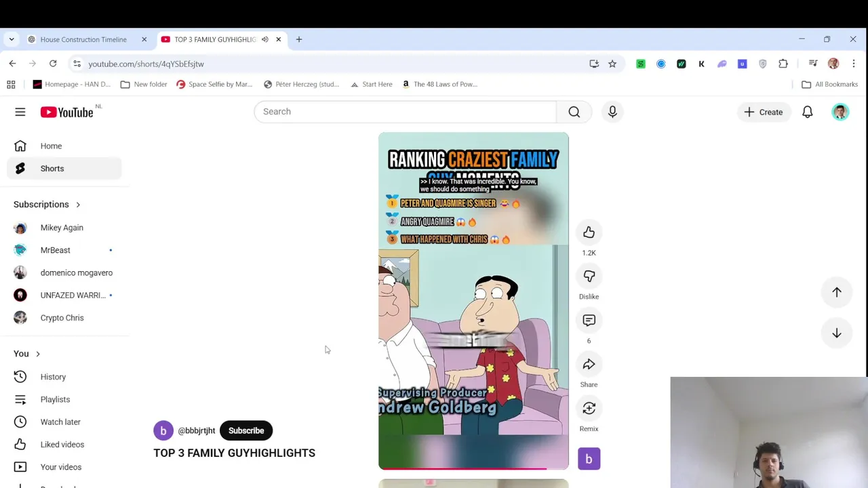Open the 48 Laws of Pow... bookmark

click(x=440, y=85)
